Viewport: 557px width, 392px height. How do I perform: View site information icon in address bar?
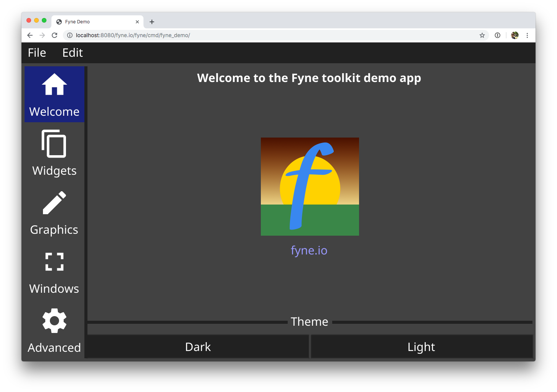point(70,35)
